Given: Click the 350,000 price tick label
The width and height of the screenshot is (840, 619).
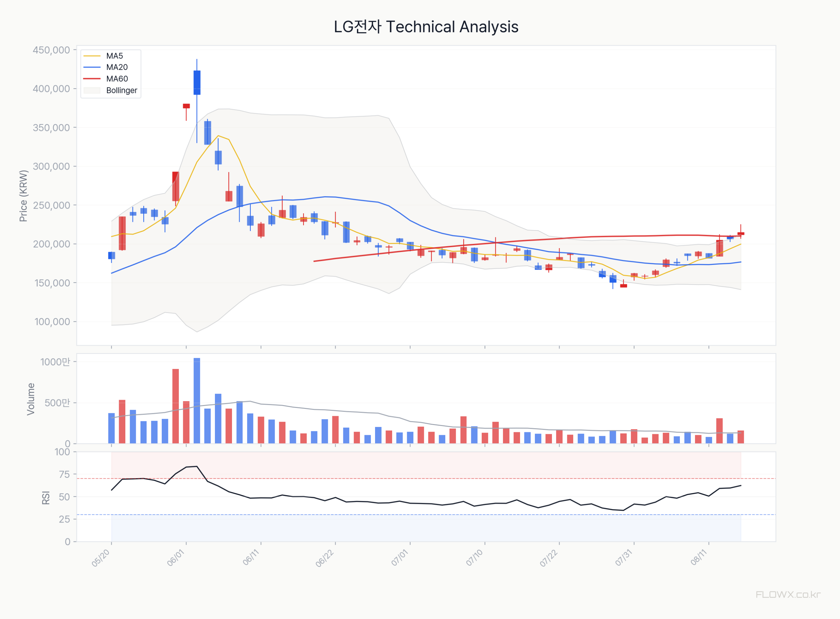Looking at the screenshot, I should click(51, 128).
